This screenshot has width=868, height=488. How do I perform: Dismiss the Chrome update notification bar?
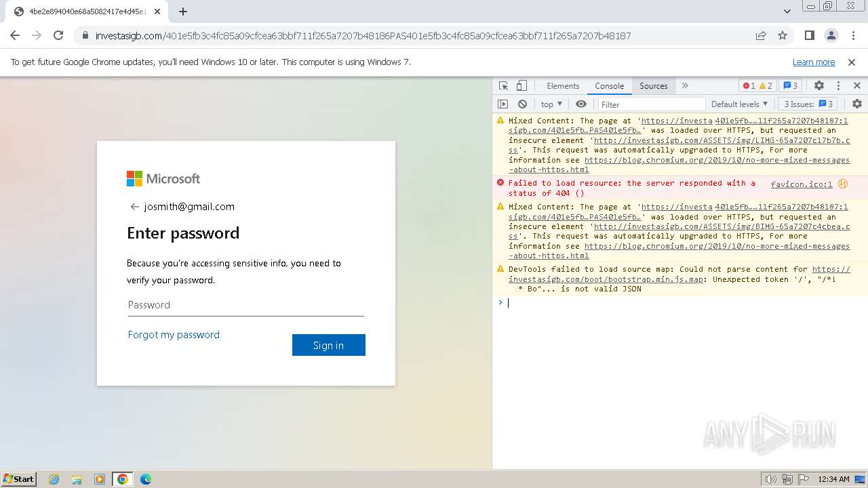click(852, 62)
